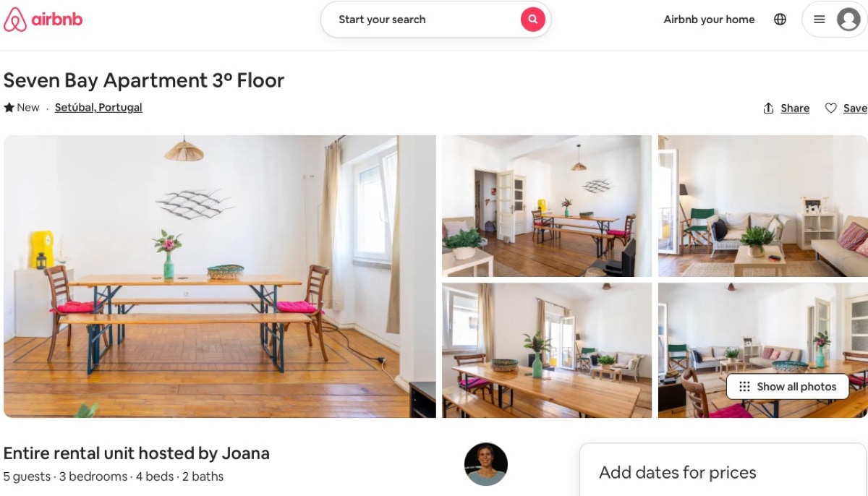The width and height of the screenshot is (868, 496).
Task: Open the hamburger user menu
Action: point(820,20)
